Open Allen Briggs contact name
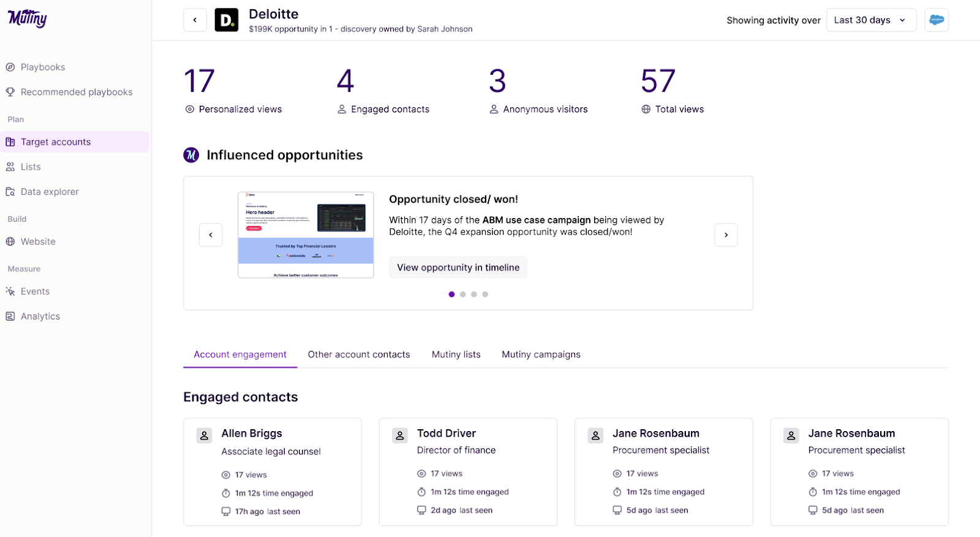This screenshot has width=980, height=537. click(x=252, y=434)
